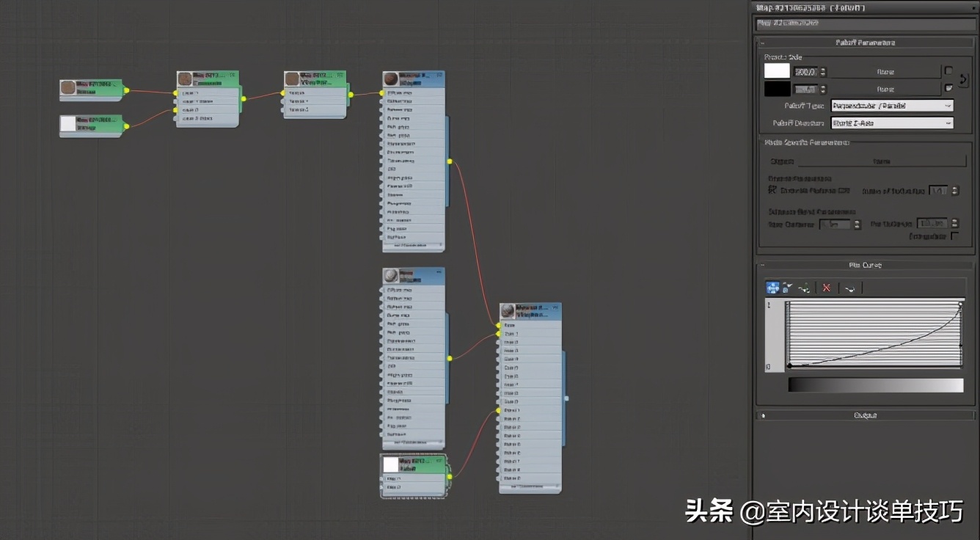Toggle the second Side map checkbox
This screenshot has width=980, height=540.
[x=948, y=89]
